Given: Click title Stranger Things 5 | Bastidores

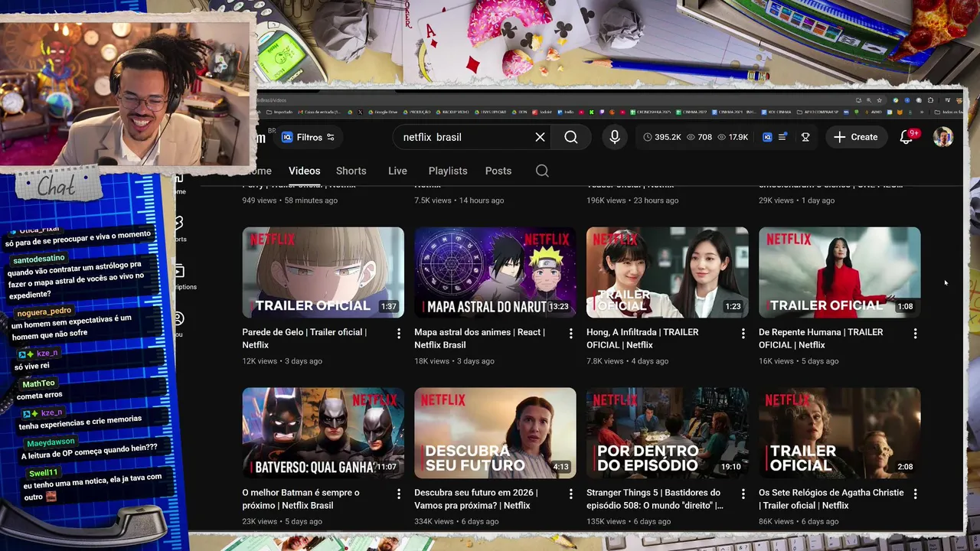Looking at the screenshot, I should click(x=655, y=499).
